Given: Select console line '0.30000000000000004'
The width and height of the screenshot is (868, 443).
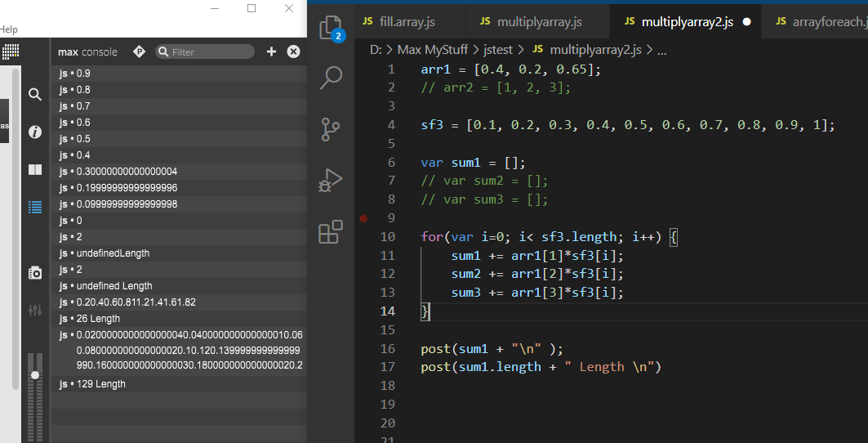Looking at the screenshot, I should 179,172.
